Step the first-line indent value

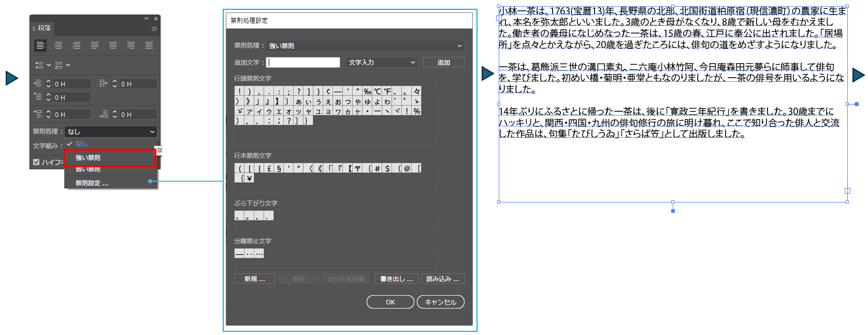tap(48, 97)
